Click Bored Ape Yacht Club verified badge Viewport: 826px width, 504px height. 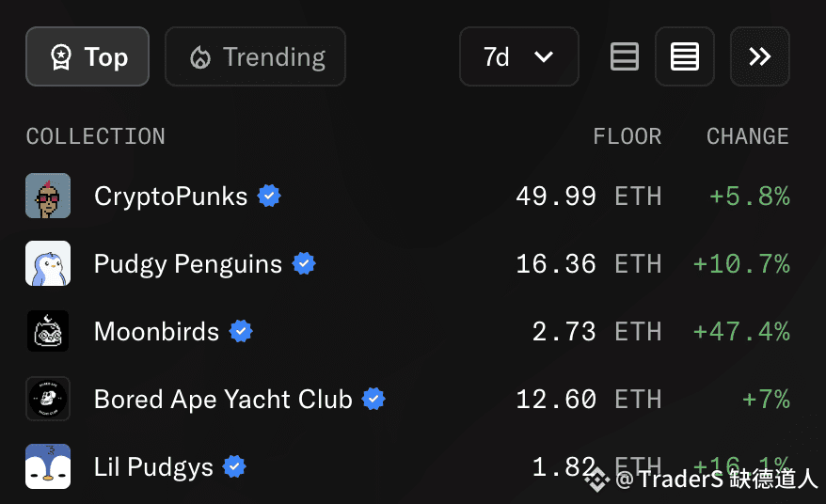coord(373,399)
